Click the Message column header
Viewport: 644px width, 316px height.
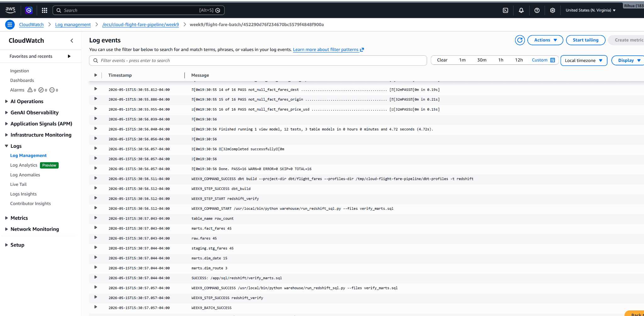pos(200,75)
